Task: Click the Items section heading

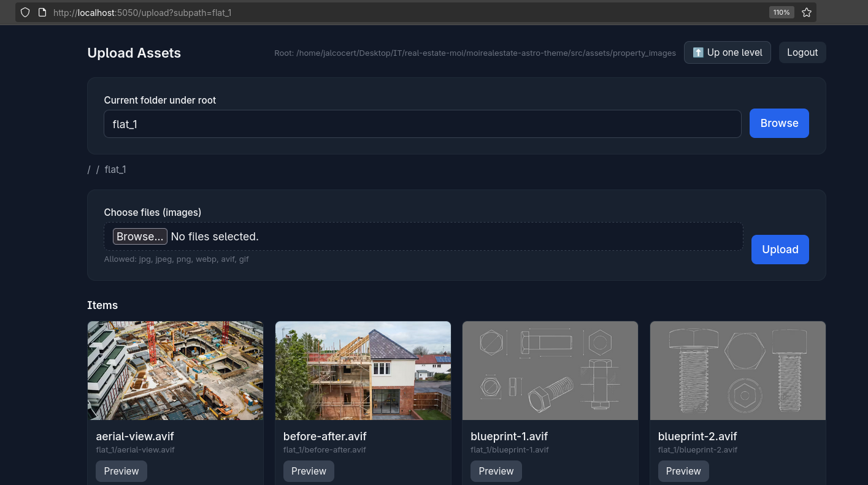Action: [x=102, y=305]
